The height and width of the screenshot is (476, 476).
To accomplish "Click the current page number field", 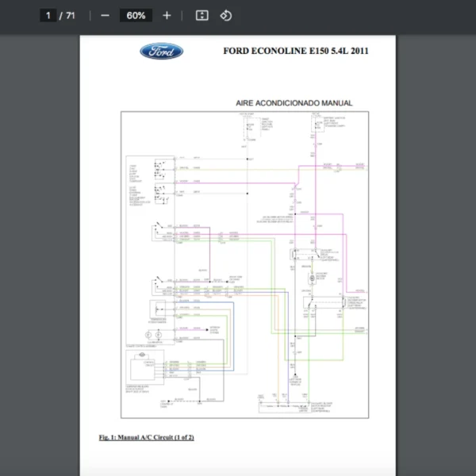I will coord(48,15).
